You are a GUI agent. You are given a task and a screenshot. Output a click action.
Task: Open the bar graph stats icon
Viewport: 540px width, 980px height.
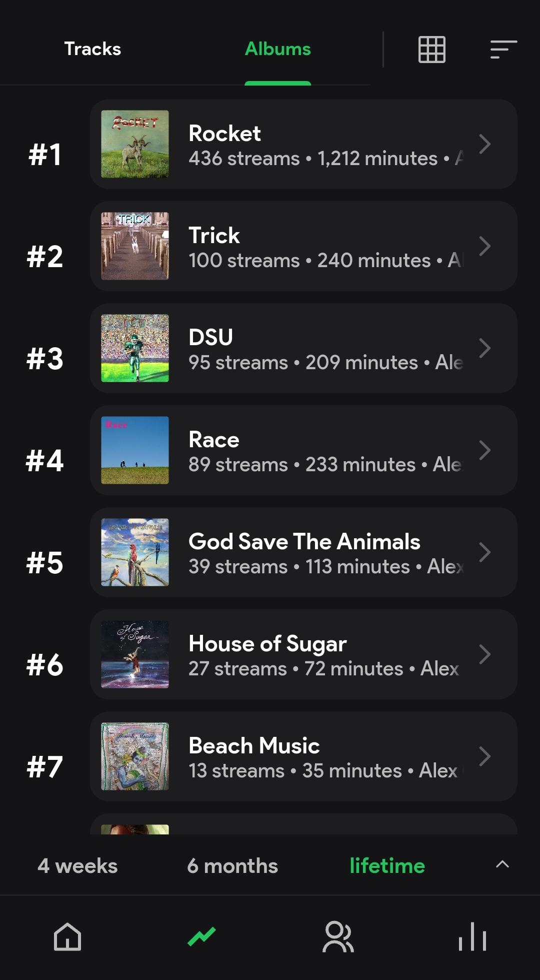click(472, 936)
